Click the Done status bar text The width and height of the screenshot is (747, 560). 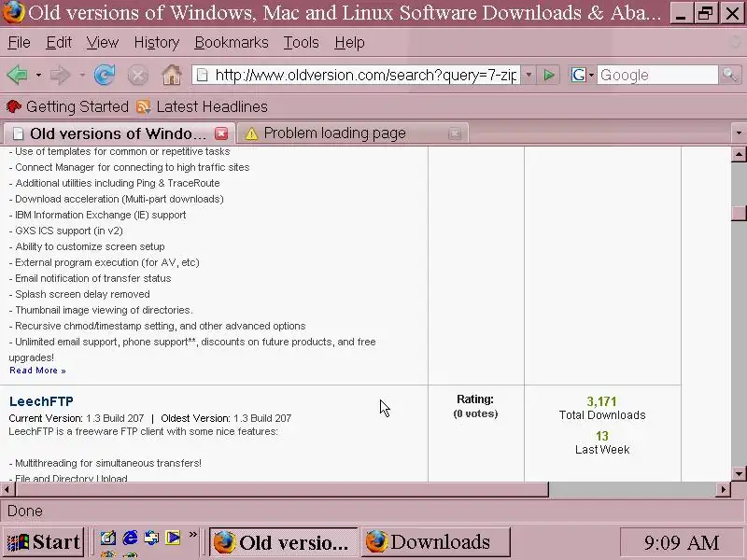(x=25, y=511)
